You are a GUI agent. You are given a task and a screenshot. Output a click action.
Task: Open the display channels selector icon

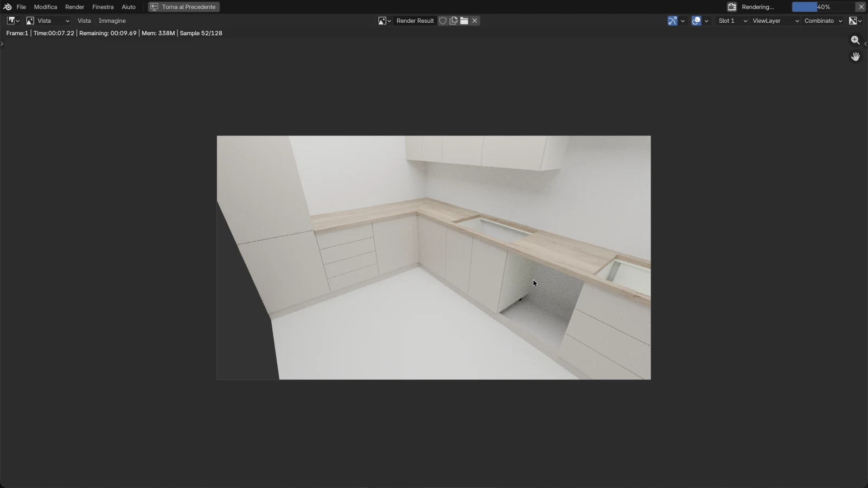(x=855, y=21)
